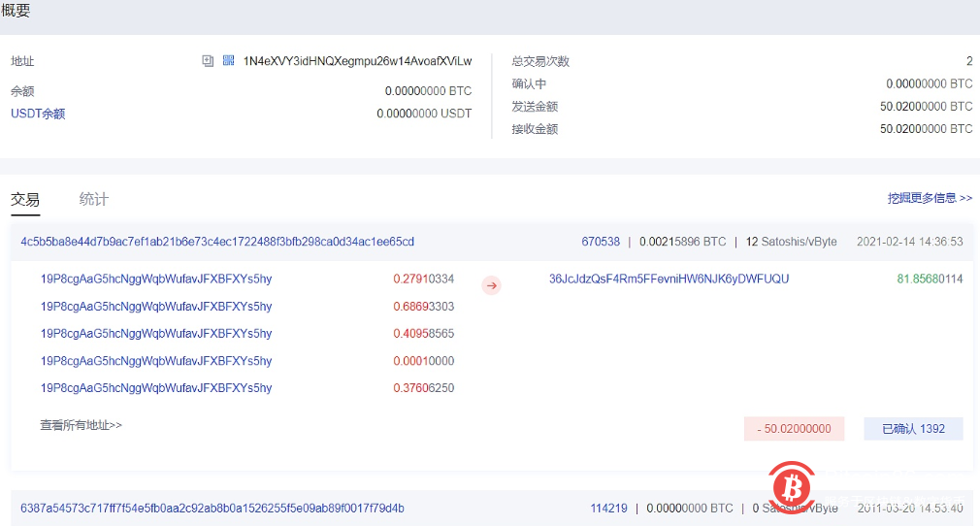Click the red arrow transaction direction icon

492,285
